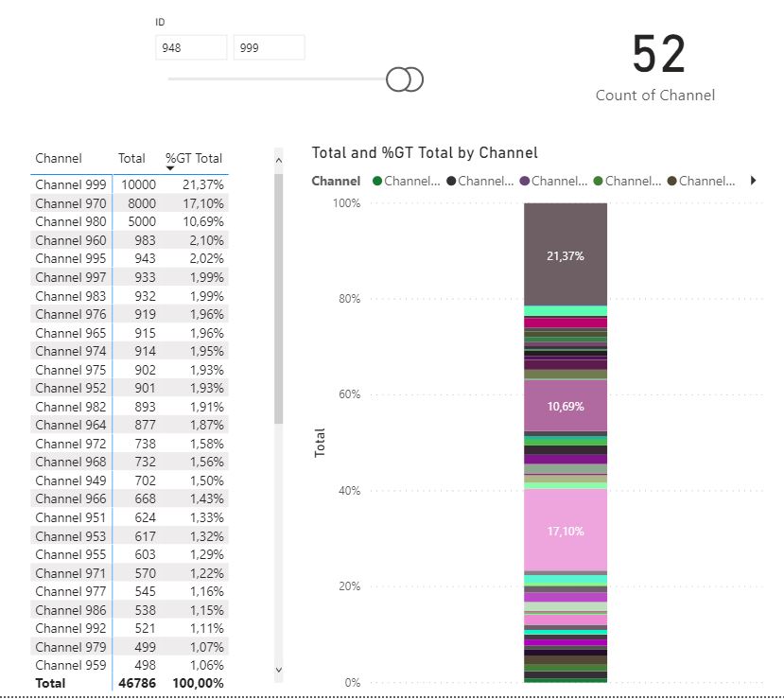
Task: Sort table by %GT Total column header
Action: click(194, 159)
